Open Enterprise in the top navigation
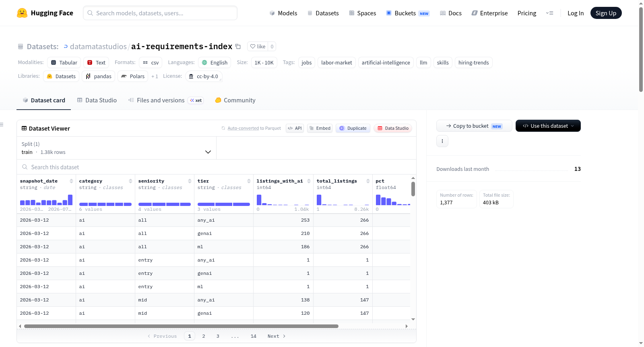 [x=489, y=13]
